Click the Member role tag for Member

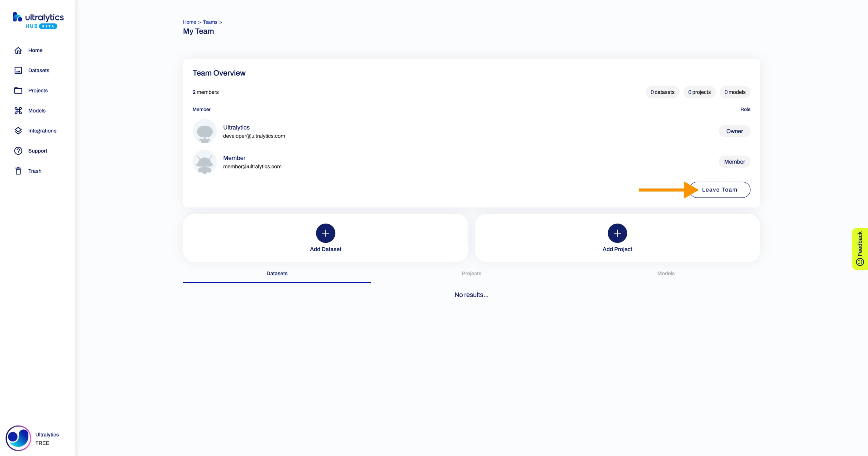click(x=734, y=161)
